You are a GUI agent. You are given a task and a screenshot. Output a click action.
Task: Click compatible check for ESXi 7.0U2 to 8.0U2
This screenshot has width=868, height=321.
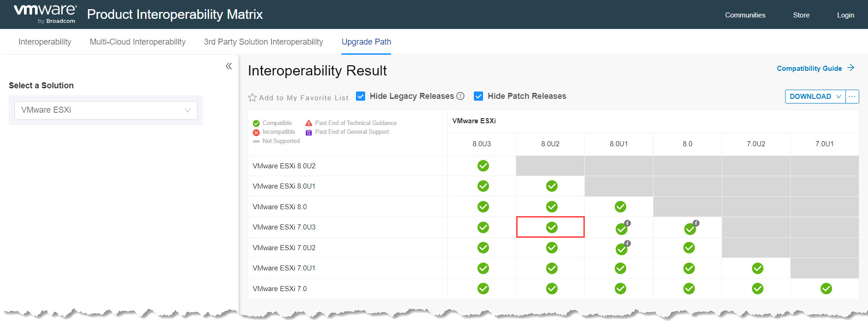click(552, 247)
